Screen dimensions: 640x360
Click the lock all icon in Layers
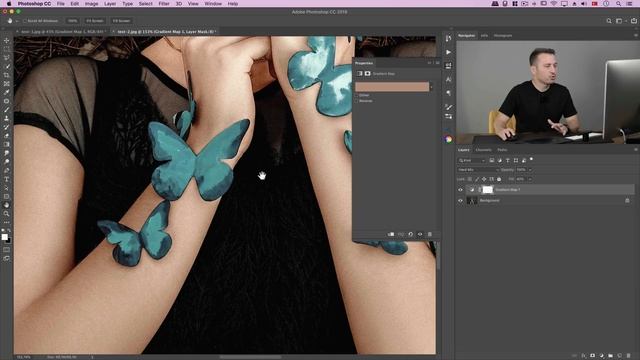(499, 179)
